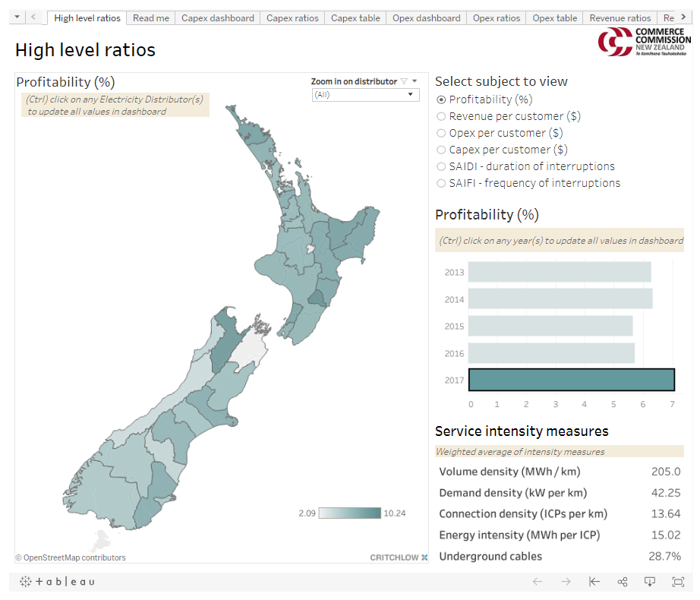Click the map color legend gradient bar
This screenshot has width=700, height=600.
point(350,513)
